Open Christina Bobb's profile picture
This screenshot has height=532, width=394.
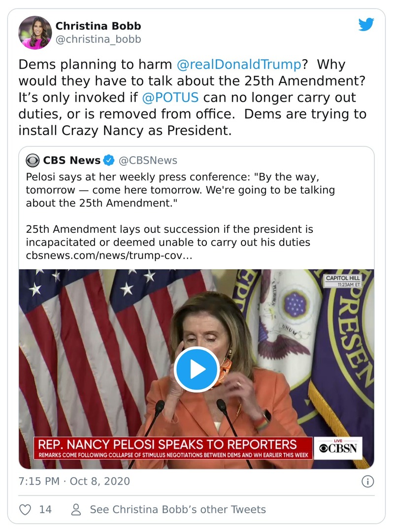click(x=35, y=33)
